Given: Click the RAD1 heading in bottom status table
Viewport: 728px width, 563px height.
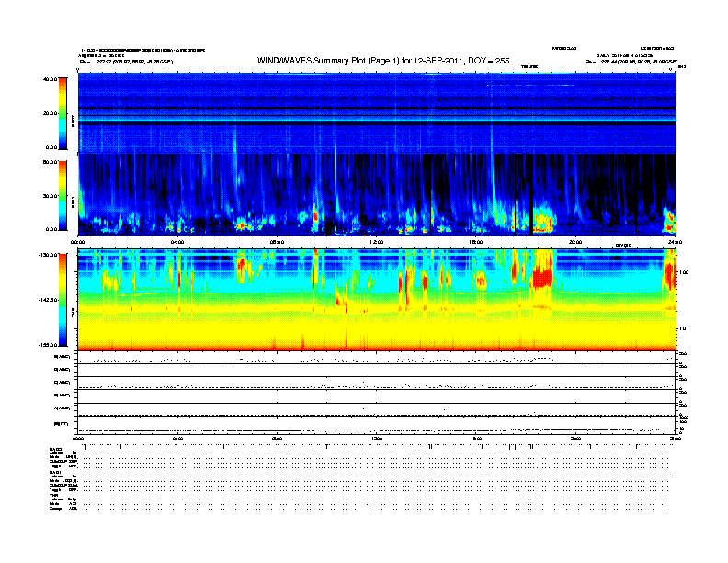Looking at the screenshot, I should 55,473.
